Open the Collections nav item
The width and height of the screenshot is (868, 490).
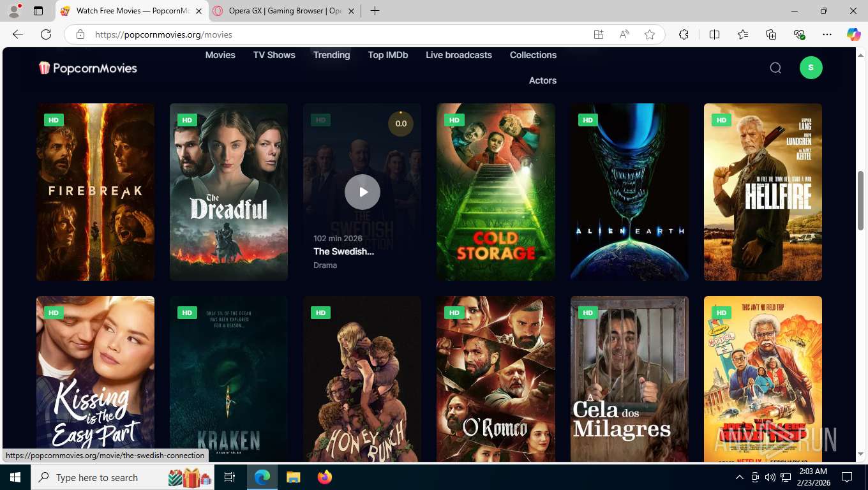[534, 55]
